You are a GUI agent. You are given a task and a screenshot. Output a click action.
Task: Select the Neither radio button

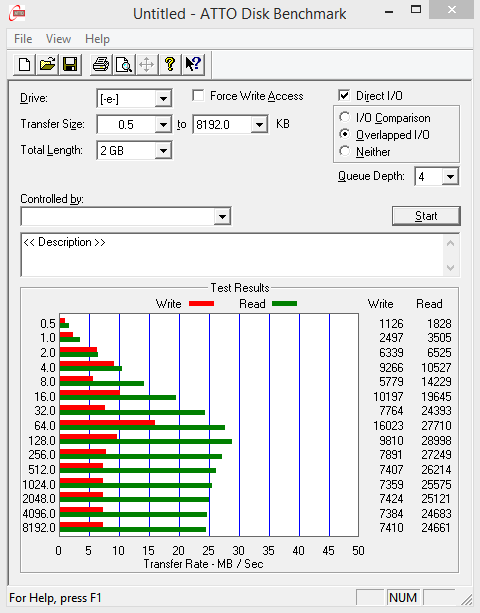point(345,151)
